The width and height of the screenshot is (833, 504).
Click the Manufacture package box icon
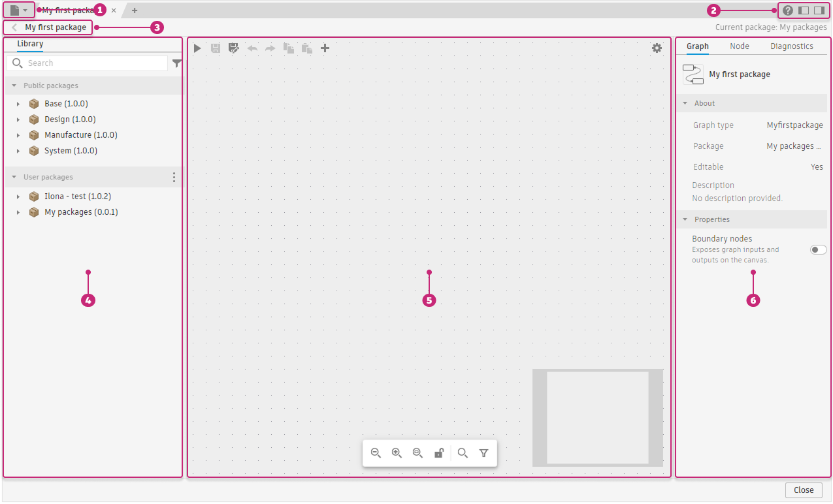[34, 135]
